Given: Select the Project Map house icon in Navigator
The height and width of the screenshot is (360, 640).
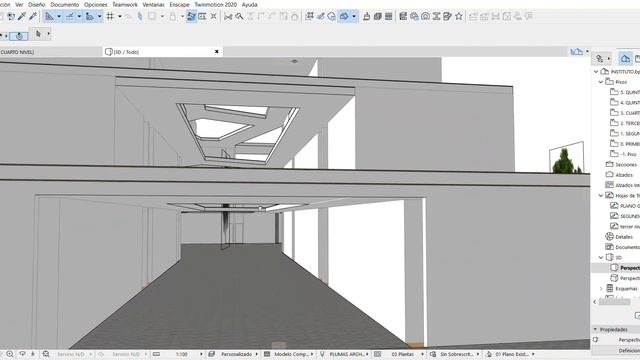Looking at the screenshot, I should click(625, 59).
